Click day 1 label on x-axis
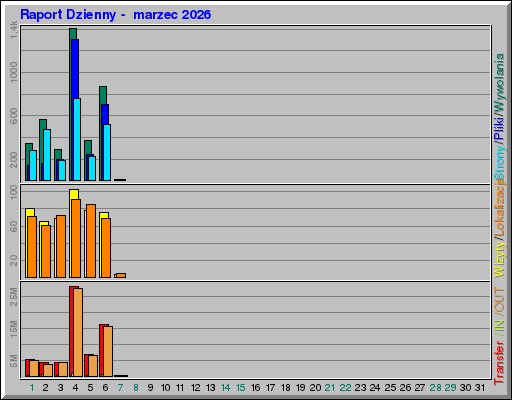 [32, 388]
